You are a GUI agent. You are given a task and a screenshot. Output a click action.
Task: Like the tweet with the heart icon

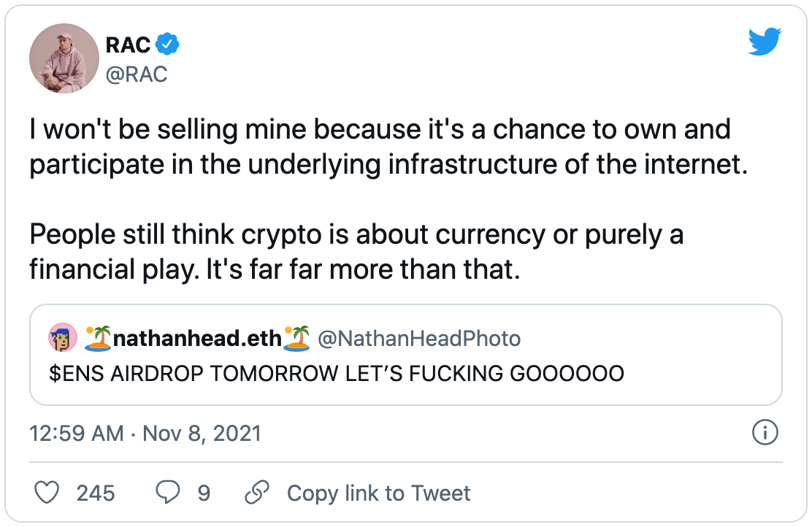point(47,493)
